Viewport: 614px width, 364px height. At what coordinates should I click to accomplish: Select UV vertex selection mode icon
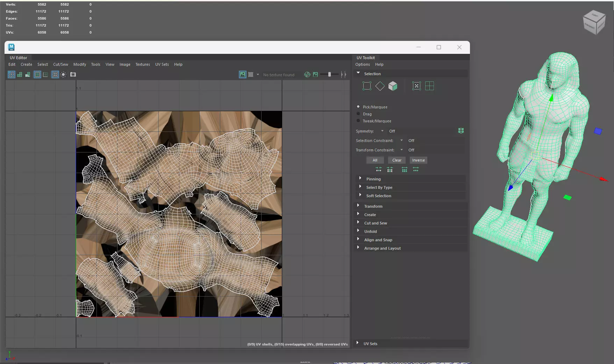[367, 86]
